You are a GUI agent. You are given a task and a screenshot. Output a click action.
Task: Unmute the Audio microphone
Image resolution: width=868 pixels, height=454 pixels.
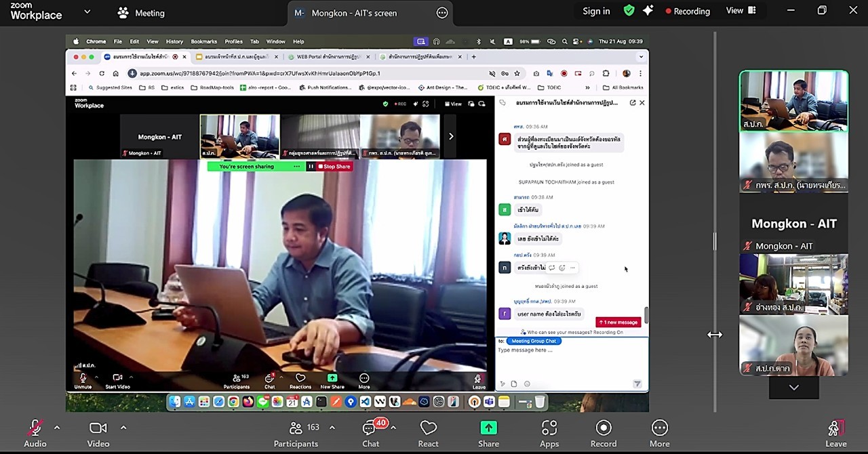[35, 434]
